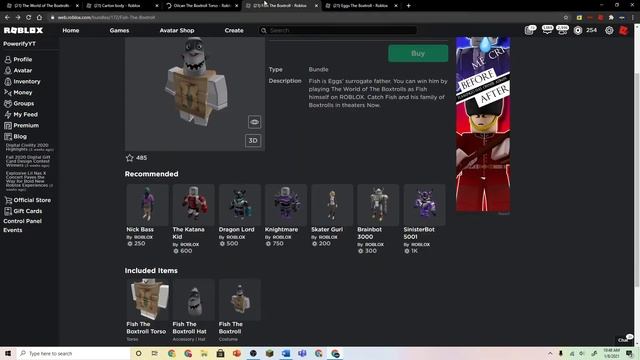Open Money page in sidebar
640x360 pixels.
18,93
